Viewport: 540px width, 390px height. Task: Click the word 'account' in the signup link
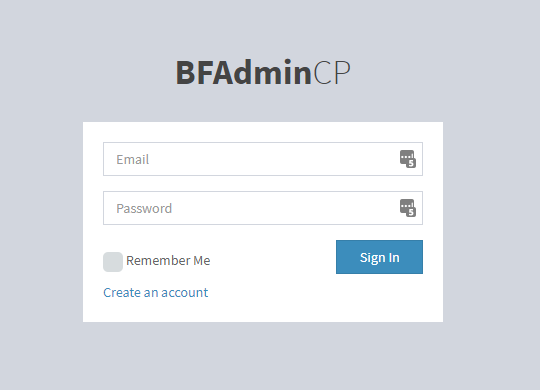pos(184,293)
